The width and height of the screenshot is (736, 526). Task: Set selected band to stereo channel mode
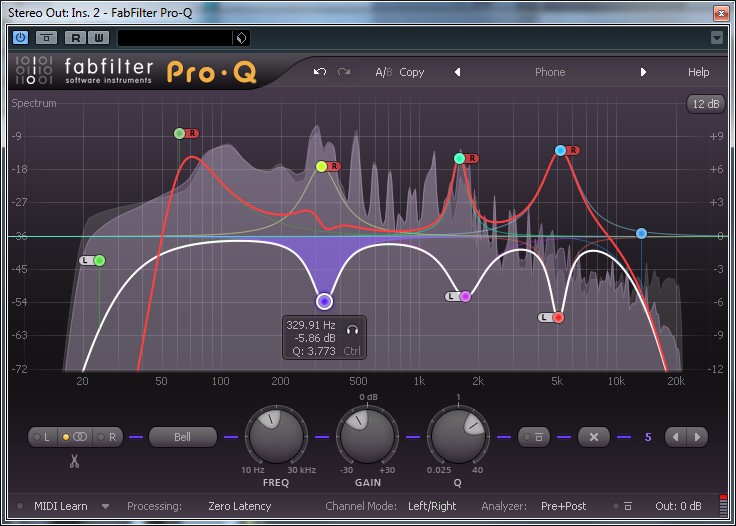pyautogui.click(x=75, y=437)
